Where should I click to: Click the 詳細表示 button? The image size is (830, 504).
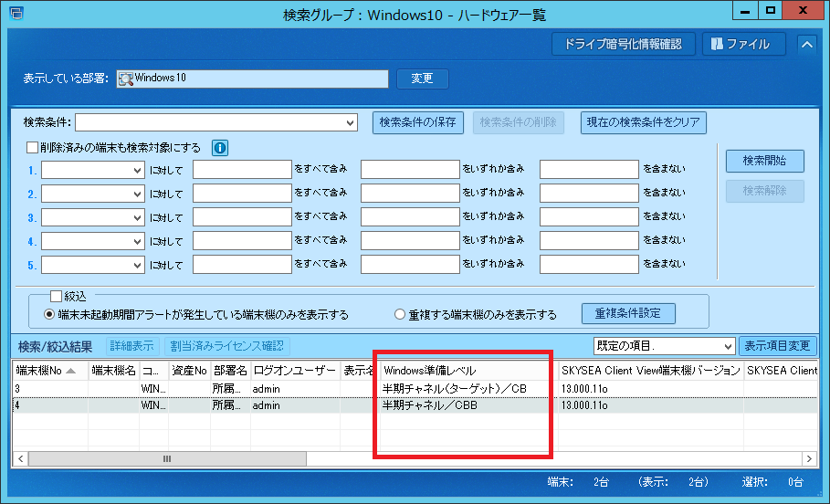131,346
